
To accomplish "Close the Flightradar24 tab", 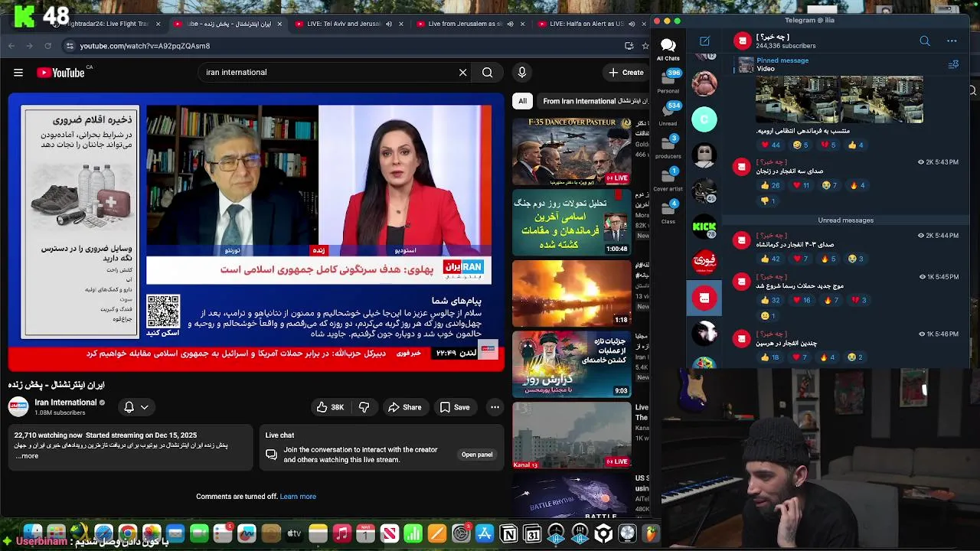I will coord(158,24).
